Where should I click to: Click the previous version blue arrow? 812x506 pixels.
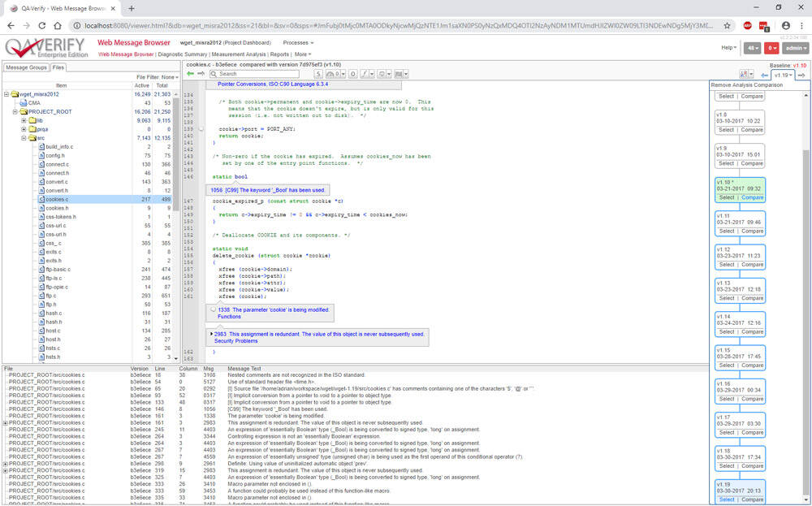(x=764, y=75)
